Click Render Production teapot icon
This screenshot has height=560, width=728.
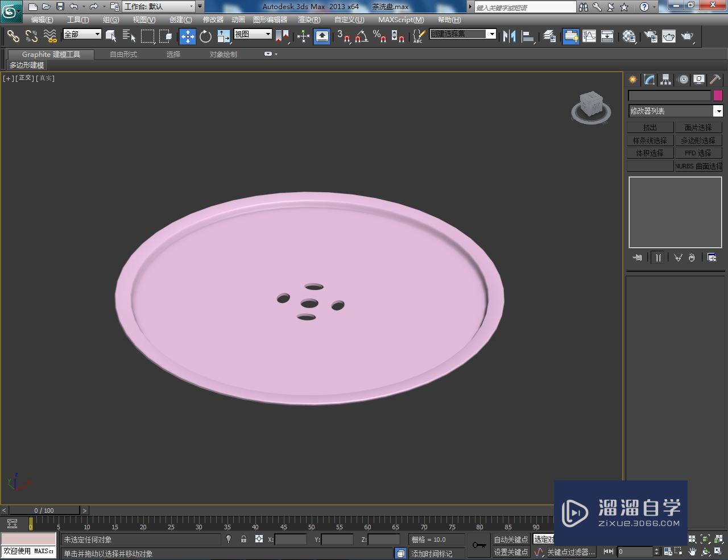688,36
